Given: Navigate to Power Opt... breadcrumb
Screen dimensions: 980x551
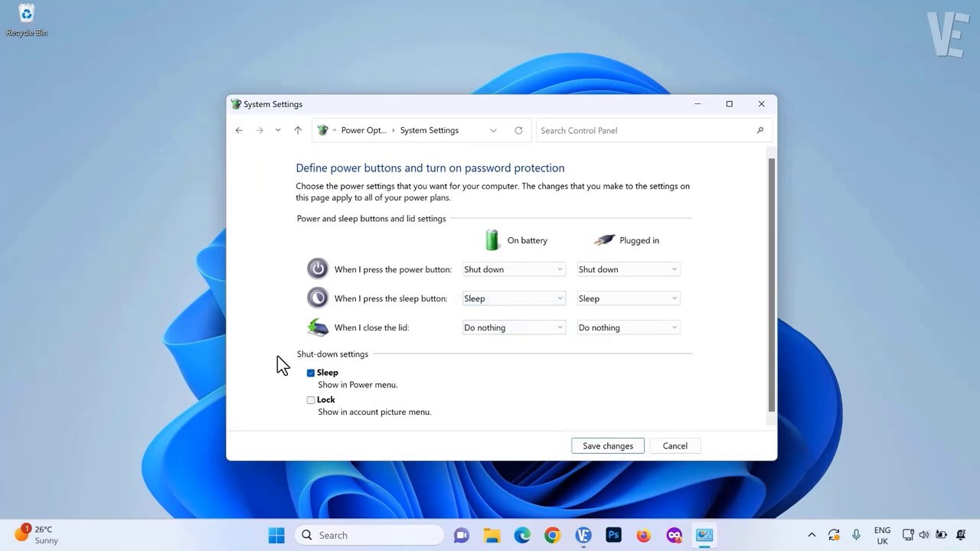Looking at the screenshot, I should [364, 130].
